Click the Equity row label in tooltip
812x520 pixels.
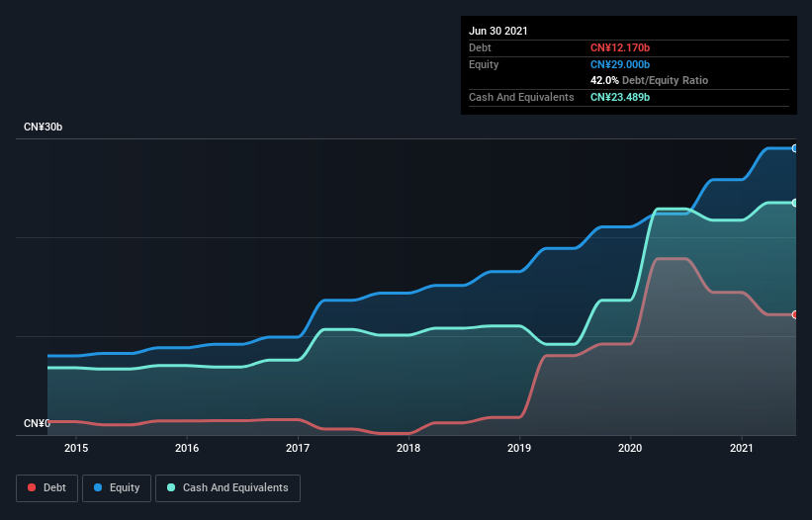coord(484,64)
